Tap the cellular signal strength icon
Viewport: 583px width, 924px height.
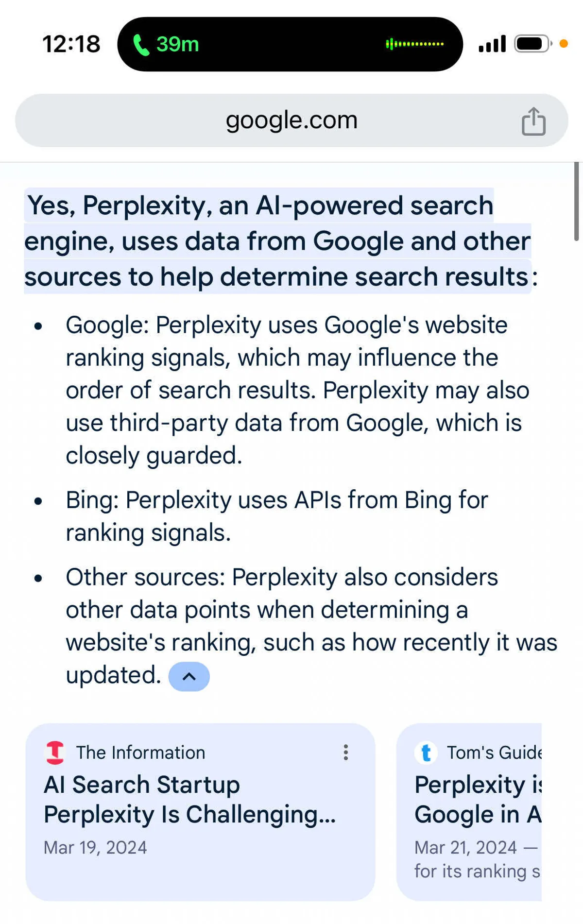click(x=492, y=44)
